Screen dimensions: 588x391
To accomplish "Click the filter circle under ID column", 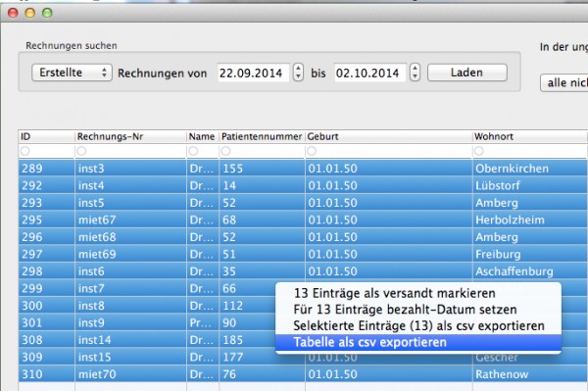I will (24, 151).
